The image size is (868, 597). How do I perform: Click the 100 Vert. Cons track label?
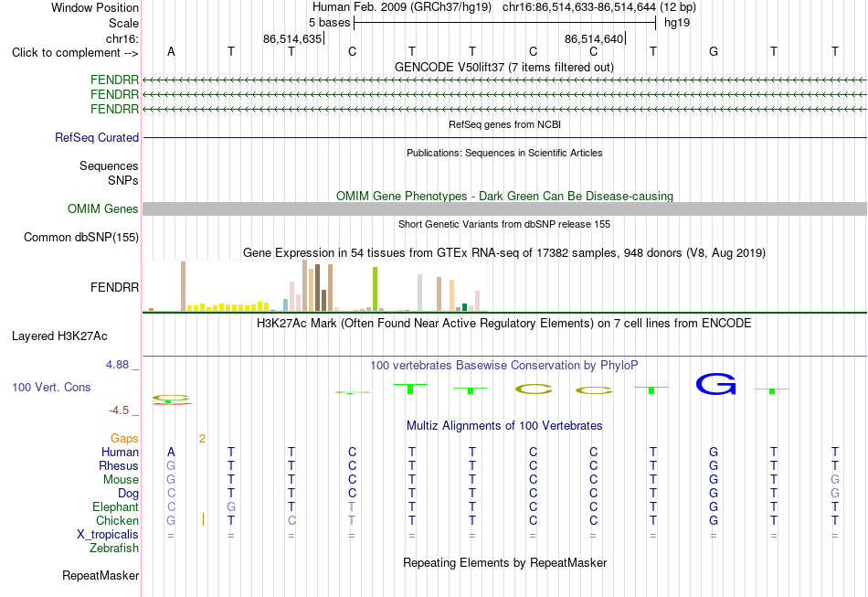[x=51, y=387]
